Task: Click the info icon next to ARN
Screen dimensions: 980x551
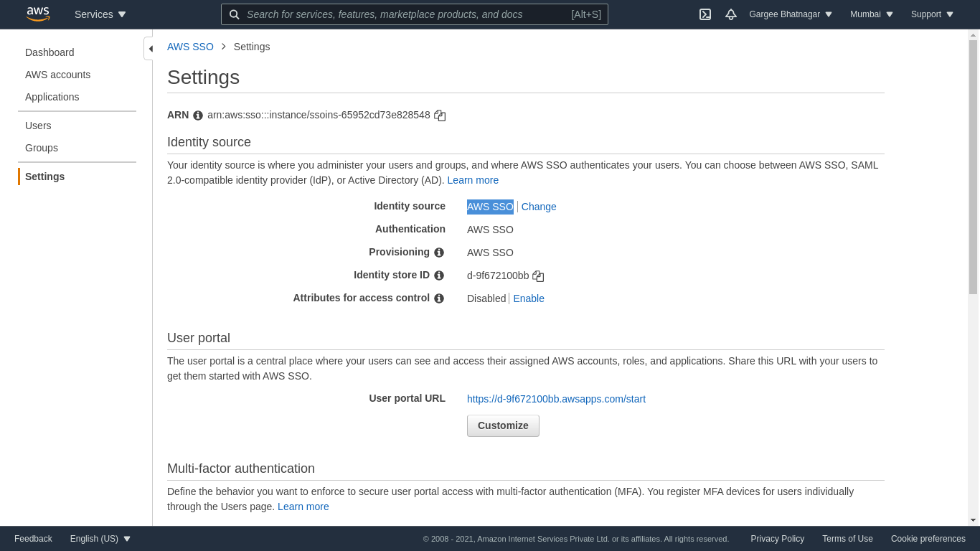Action: (x=198, y=116)
